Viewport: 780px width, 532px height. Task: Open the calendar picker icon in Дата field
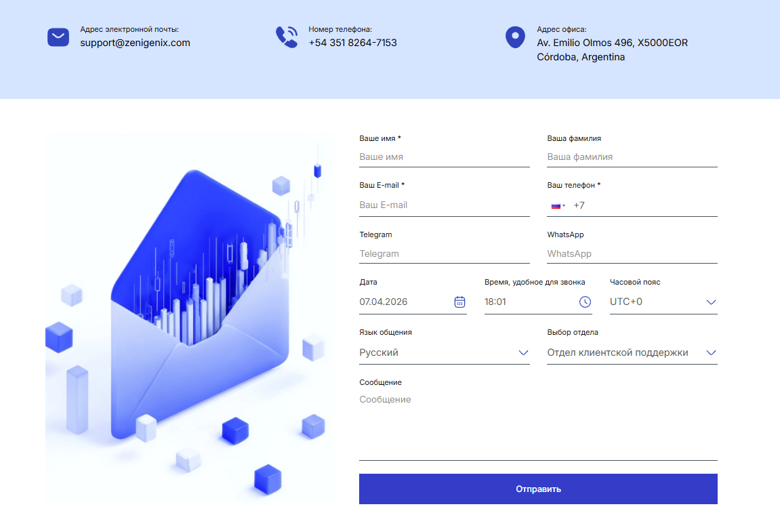pyautogui.click(x=459, y=302)
